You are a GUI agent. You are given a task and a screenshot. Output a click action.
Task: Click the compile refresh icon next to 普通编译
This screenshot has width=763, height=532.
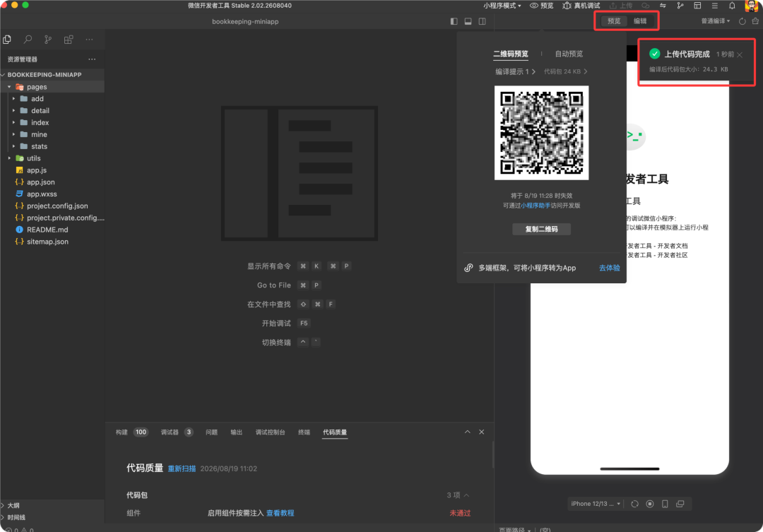pos(742,21)
